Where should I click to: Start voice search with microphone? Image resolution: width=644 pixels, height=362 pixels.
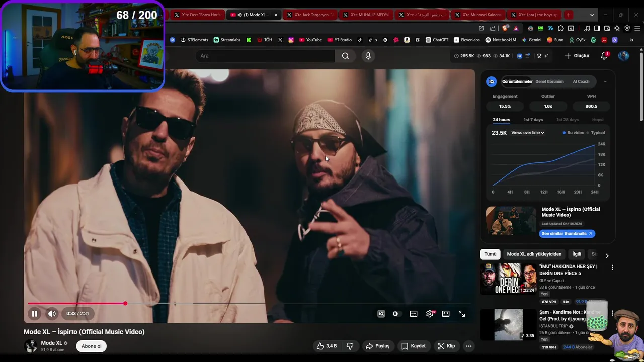[368, 56]
